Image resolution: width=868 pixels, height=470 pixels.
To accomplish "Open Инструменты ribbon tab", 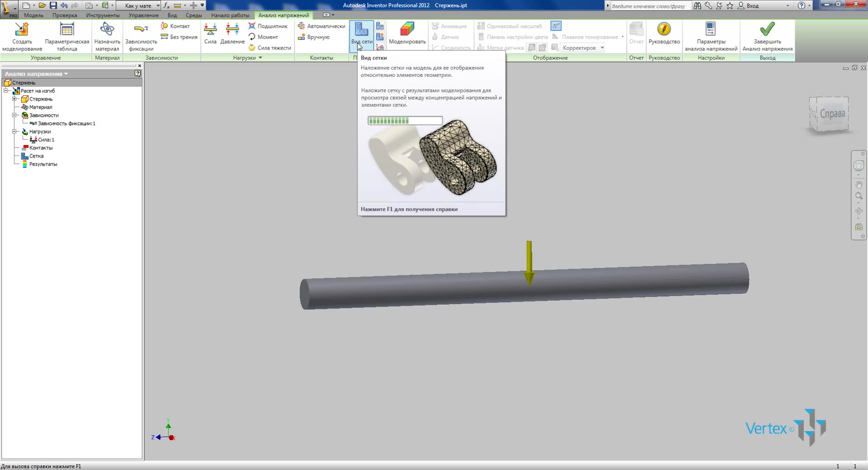I will 102,15.
